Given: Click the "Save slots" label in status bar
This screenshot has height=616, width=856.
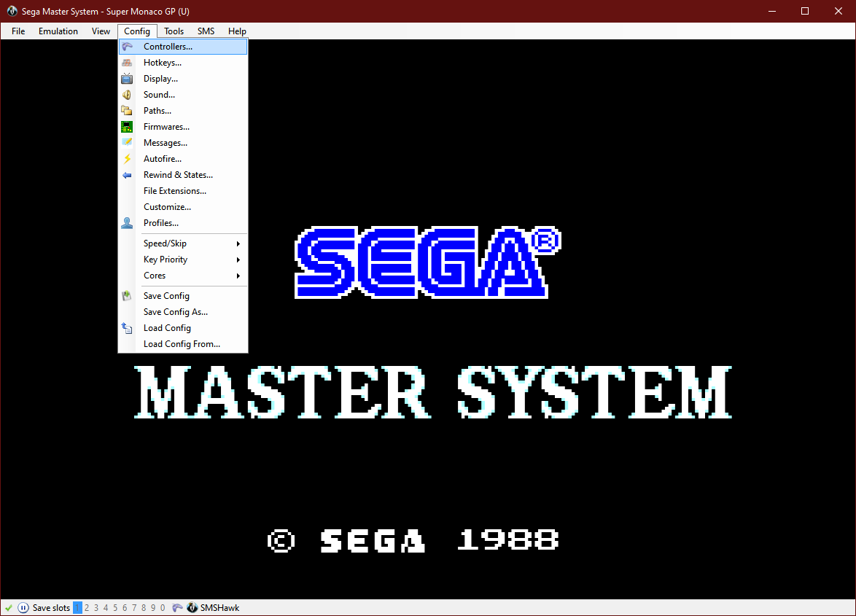Looking at the screenshot, I should click(51, 608).
